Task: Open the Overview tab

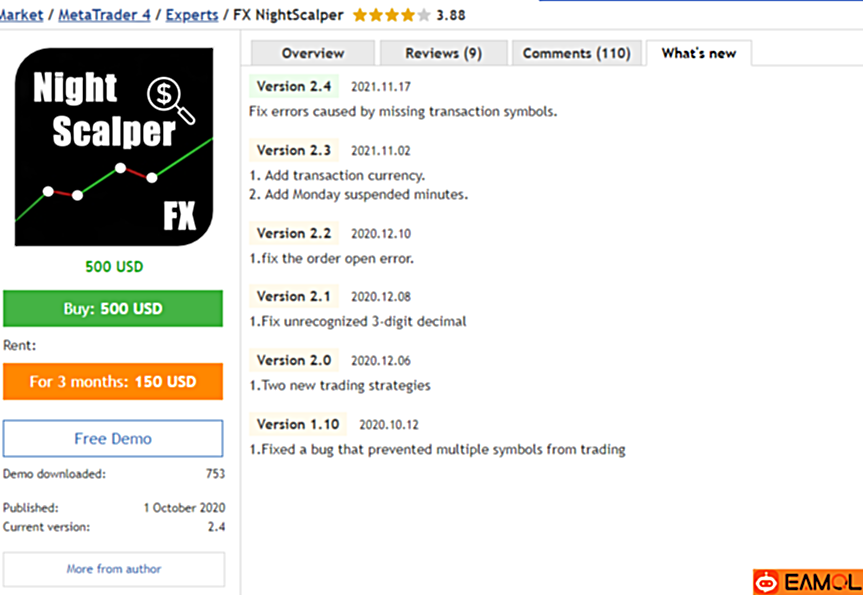Action: (x=313, y=53)
